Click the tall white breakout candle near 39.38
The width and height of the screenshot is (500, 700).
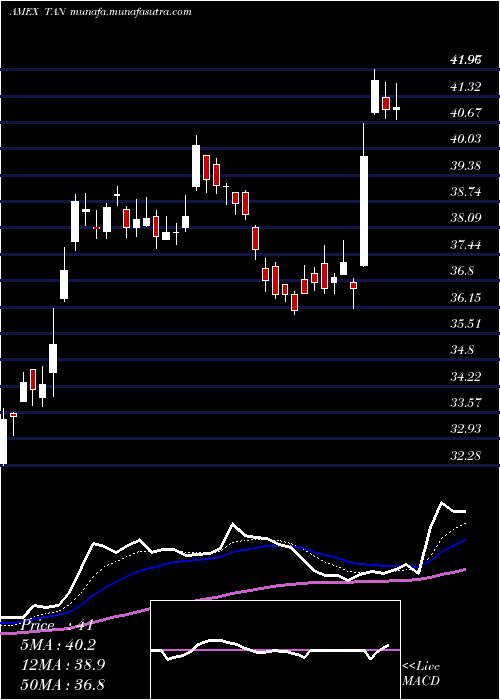click(x=364, y=211)
